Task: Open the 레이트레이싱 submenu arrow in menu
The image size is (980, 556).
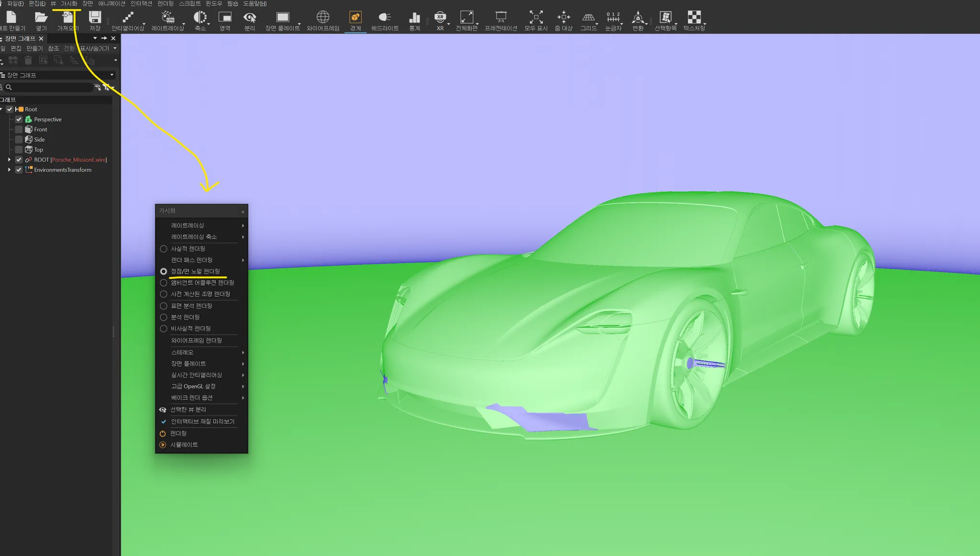Action: pos(243,225)
